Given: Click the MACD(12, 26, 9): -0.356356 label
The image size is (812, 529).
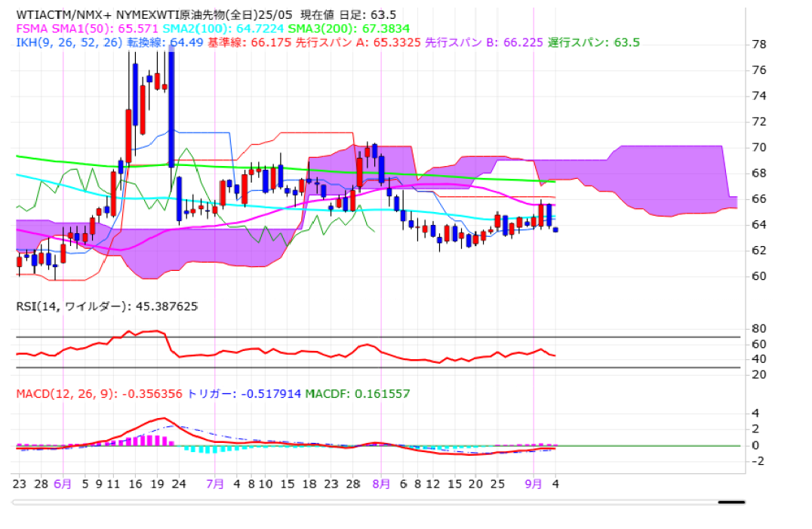Looking at the screenshot, I should click(99, 394).
